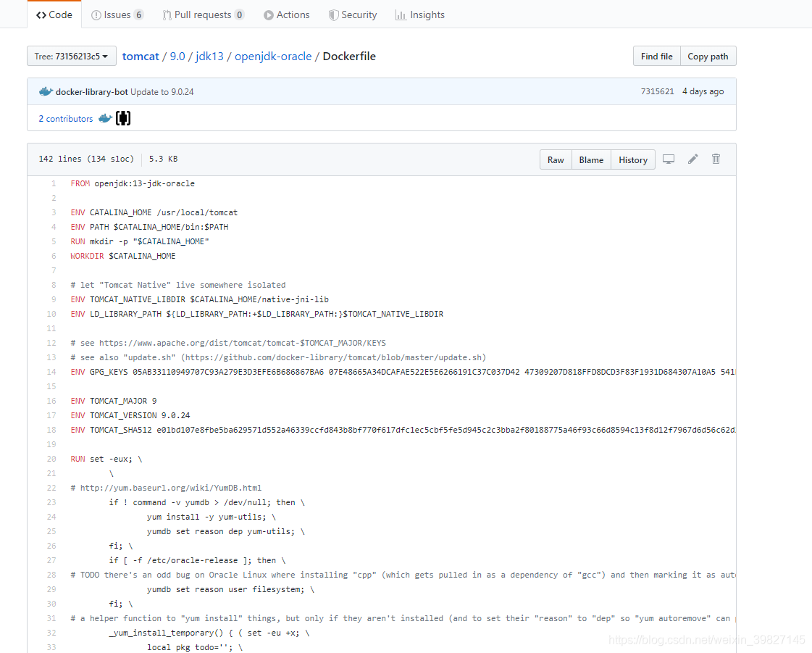
Task: Open the docker whale contributor avatar
Action: (105, 118)
